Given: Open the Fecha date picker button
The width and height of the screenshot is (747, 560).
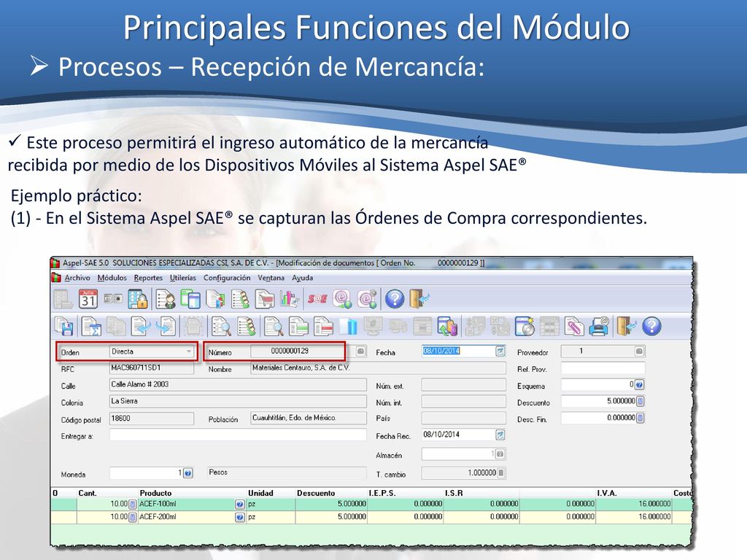Looking at the screenshot, I should coord(500,351).
